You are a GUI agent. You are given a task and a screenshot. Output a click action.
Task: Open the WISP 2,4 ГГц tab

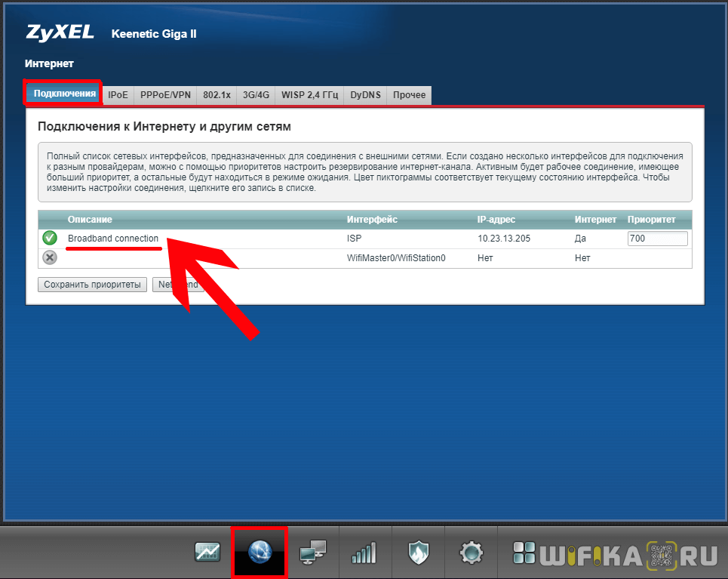(309, 95)
